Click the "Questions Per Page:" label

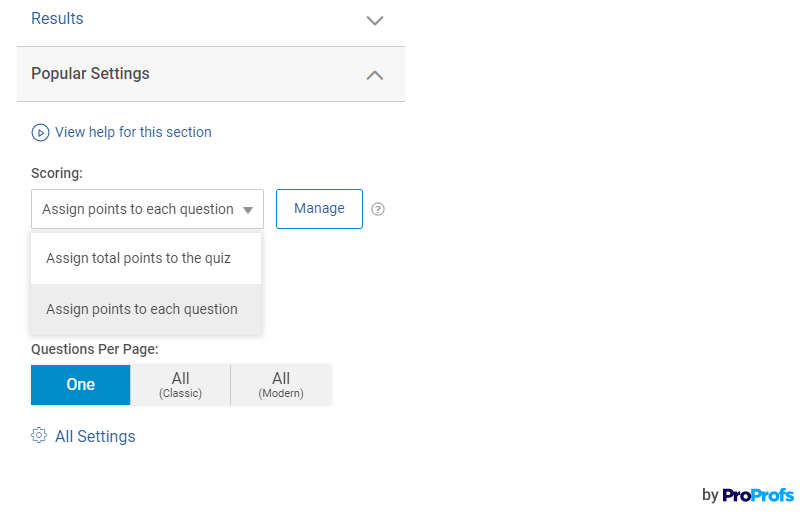[95, 349]
